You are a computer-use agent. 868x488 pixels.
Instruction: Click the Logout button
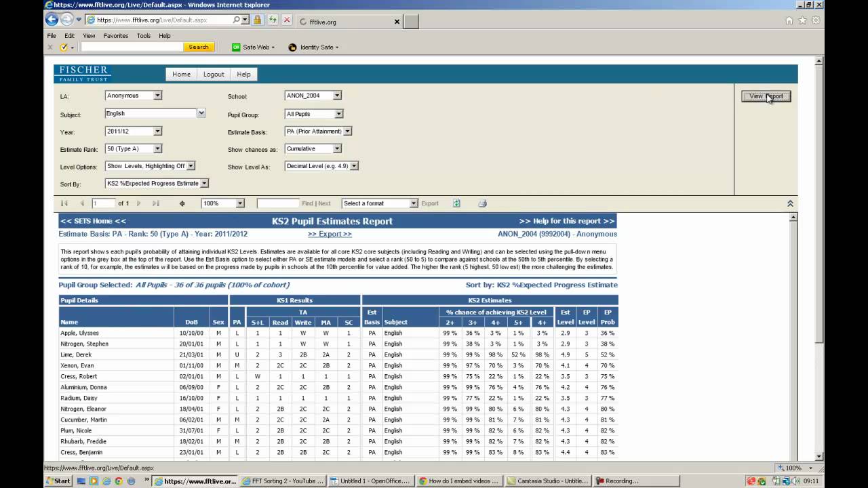214,75
